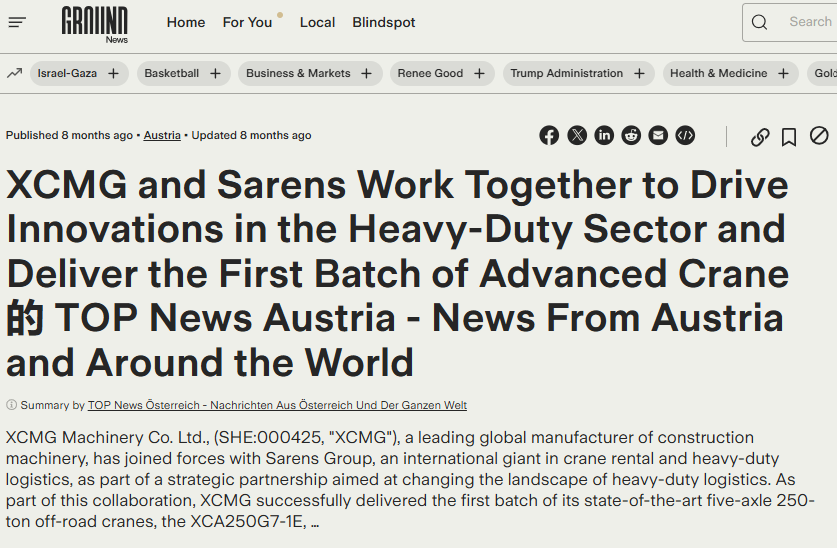Bookmark this article
The width and height of the screenshot is (837, 548).
point(789,137)
